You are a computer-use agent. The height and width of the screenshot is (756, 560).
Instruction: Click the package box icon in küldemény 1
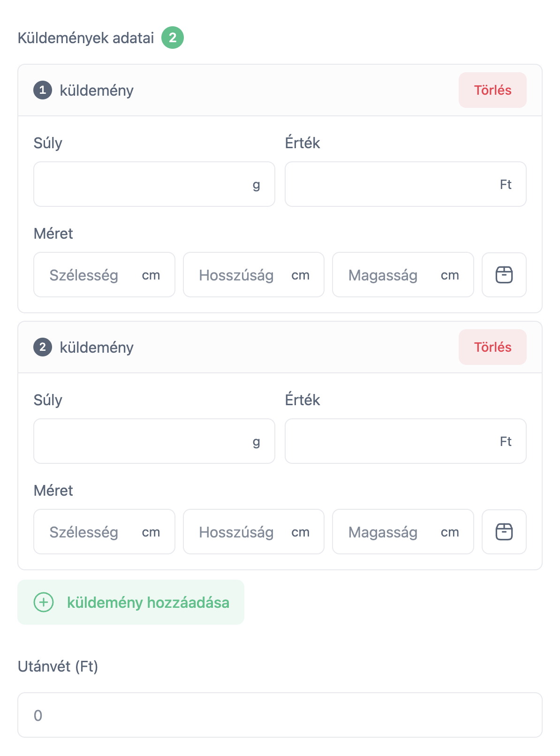click(x=504, y=274)
